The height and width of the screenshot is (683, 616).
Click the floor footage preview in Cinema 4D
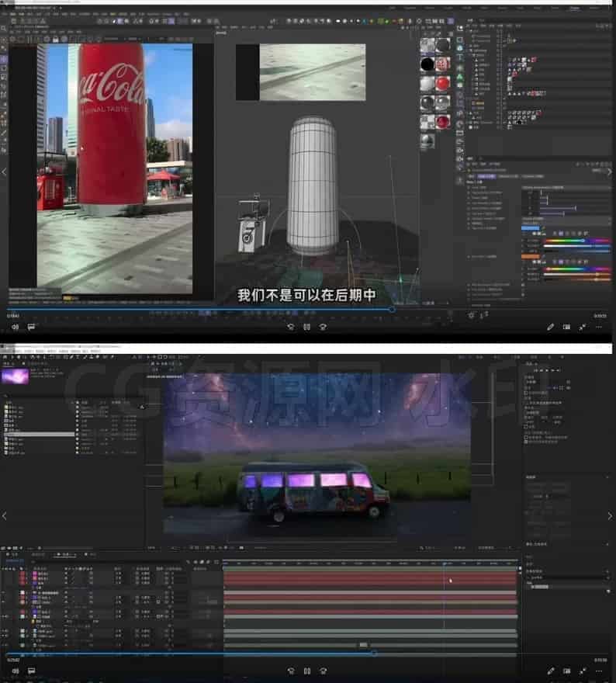click(x=313, y=72)
